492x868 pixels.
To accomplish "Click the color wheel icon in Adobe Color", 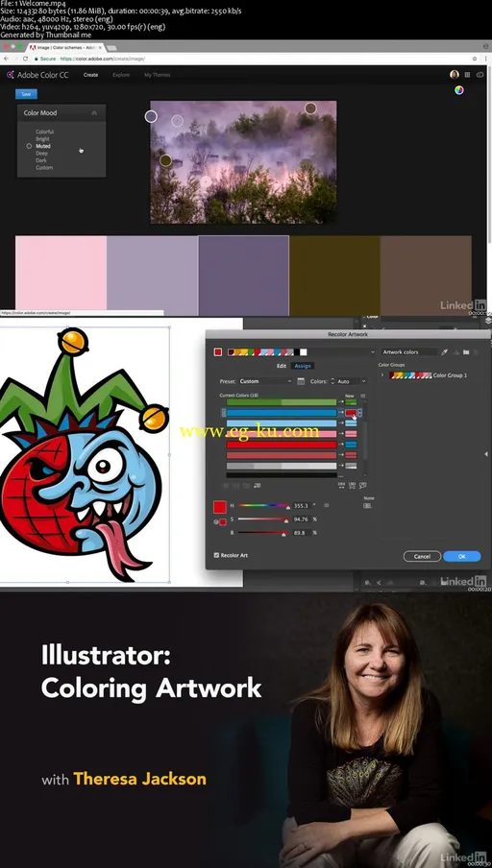I will [458, 90].
